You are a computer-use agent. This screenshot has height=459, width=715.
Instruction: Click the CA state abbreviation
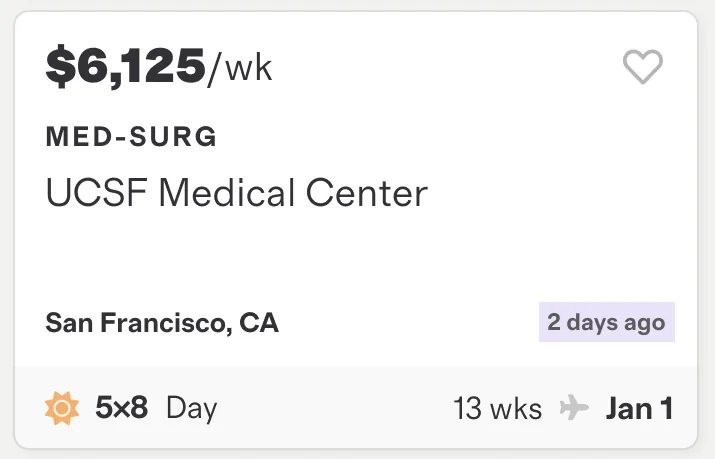(x=259, y=322)
